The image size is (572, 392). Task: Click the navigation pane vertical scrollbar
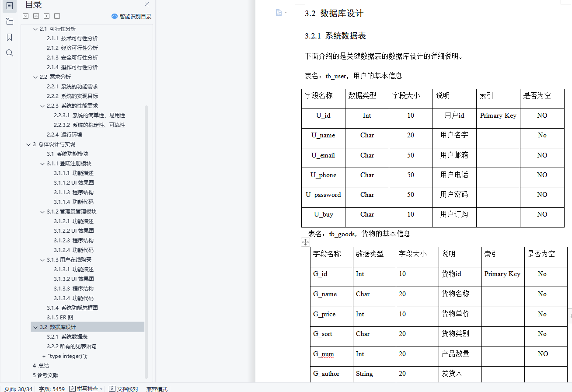(x=146, y=242)
